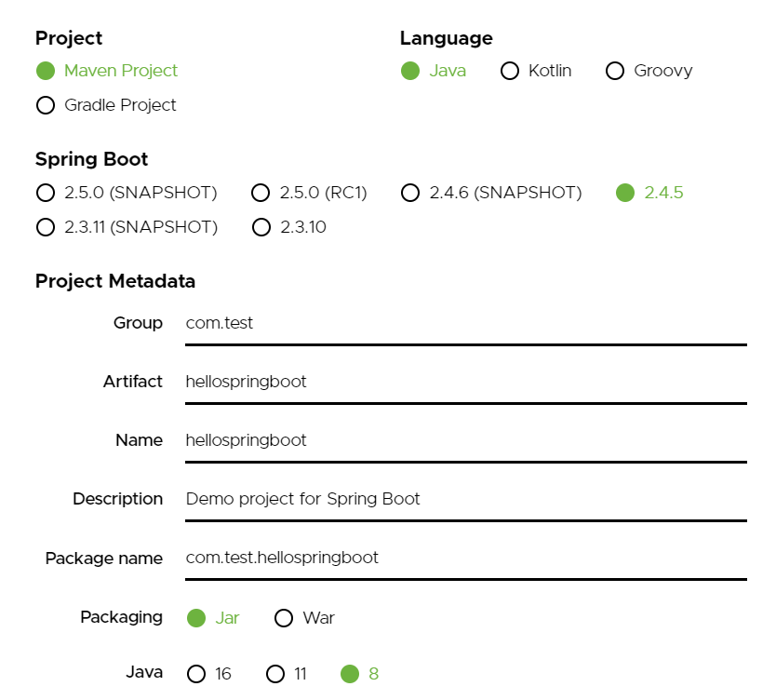The height and width of the screenshot is (700, 776).
Task: Choose Java version 11
Action: tap(274, 674)
